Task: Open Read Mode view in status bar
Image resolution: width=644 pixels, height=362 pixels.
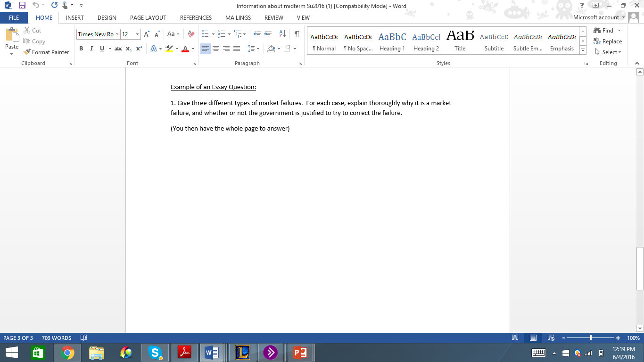Action: point(515,338)
